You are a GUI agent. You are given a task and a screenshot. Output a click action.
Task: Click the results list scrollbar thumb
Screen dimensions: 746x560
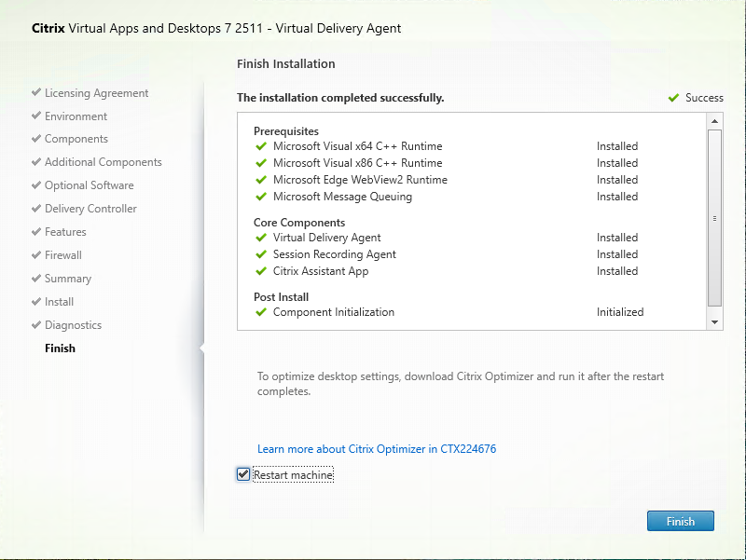pyautogui.click(x=715, y=217)
